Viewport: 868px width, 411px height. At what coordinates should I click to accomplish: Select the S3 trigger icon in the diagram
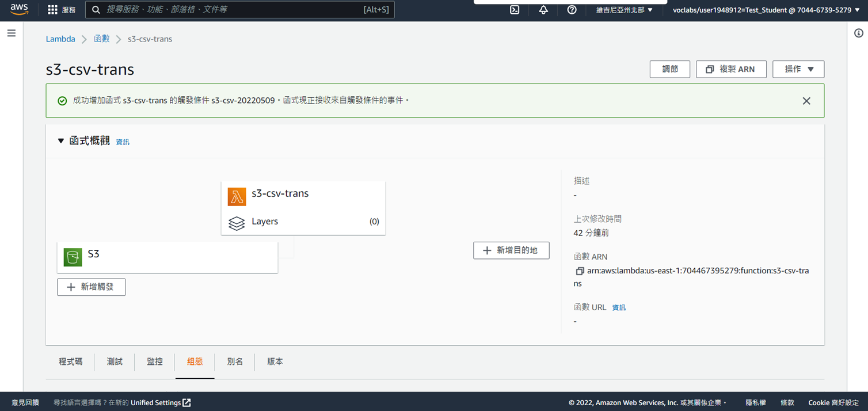point(73,257)
